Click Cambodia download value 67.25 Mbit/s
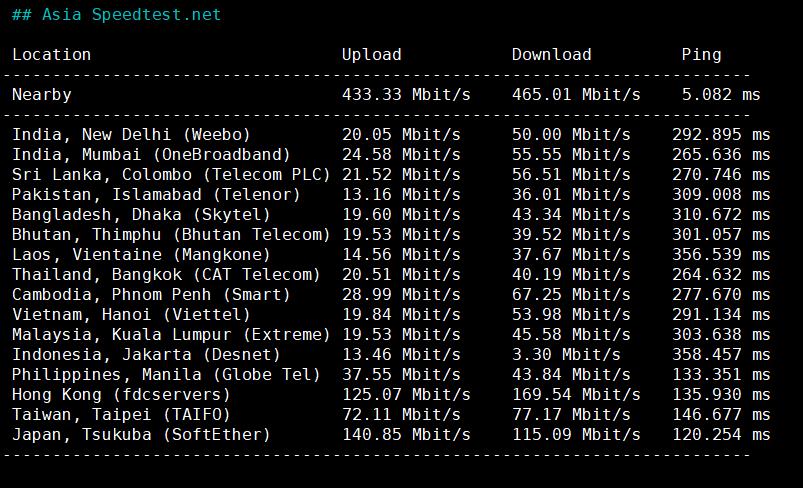The image size is (803, 488). coord(571,295)
